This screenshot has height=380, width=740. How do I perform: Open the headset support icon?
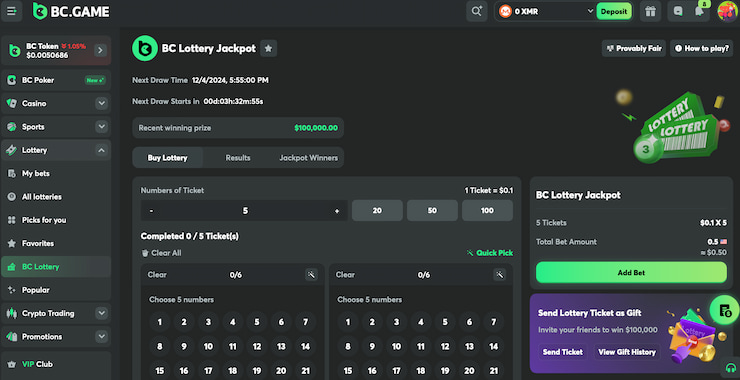(731, 368)
